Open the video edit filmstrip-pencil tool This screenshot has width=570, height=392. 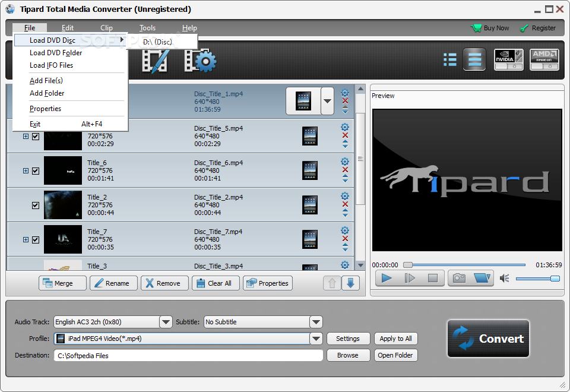(155, 61)
